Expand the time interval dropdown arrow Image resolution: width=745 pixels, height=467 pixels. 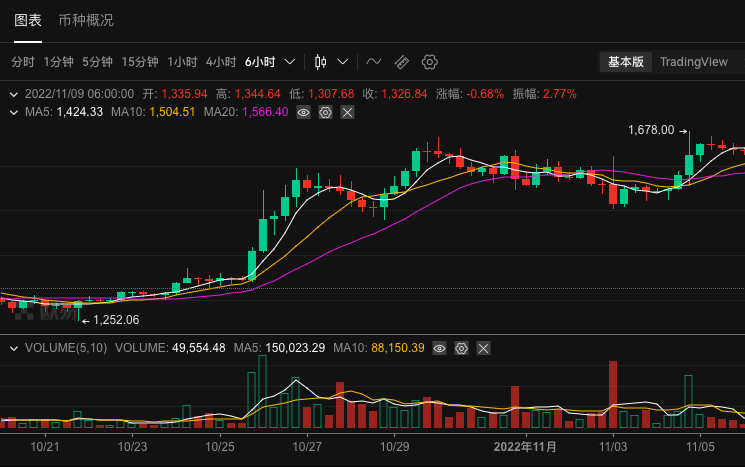(290, 62)
